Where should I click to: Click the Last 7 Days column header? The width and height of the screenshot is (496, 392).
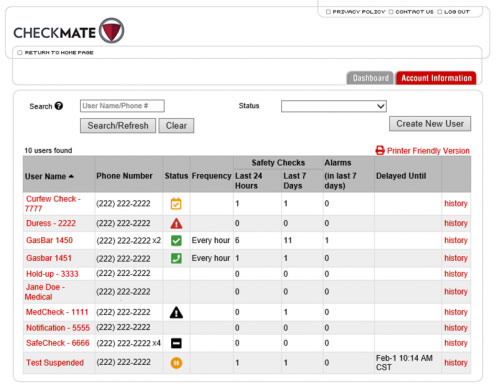295,181
